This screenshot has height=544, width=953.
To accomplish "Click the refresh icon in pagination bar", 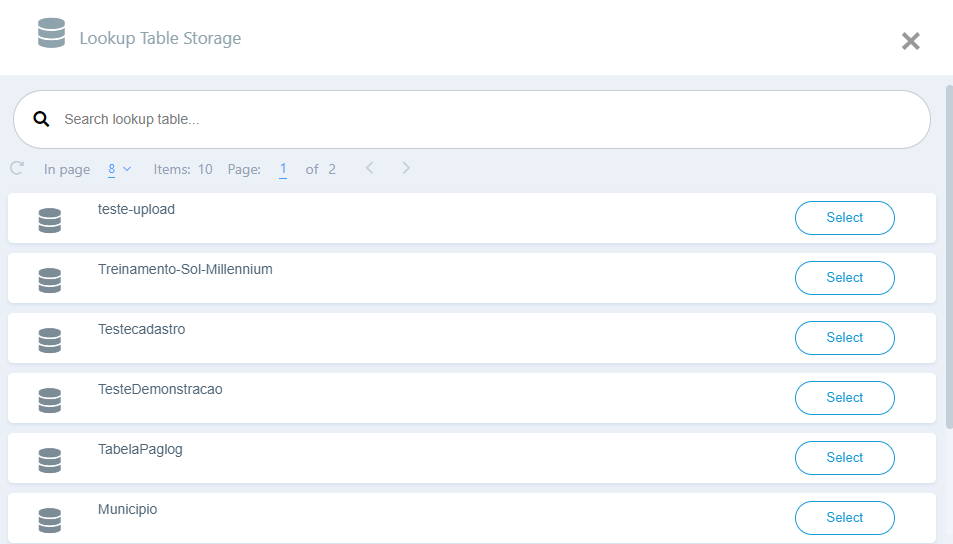I will pyautogui.click(x=17, y=169).
